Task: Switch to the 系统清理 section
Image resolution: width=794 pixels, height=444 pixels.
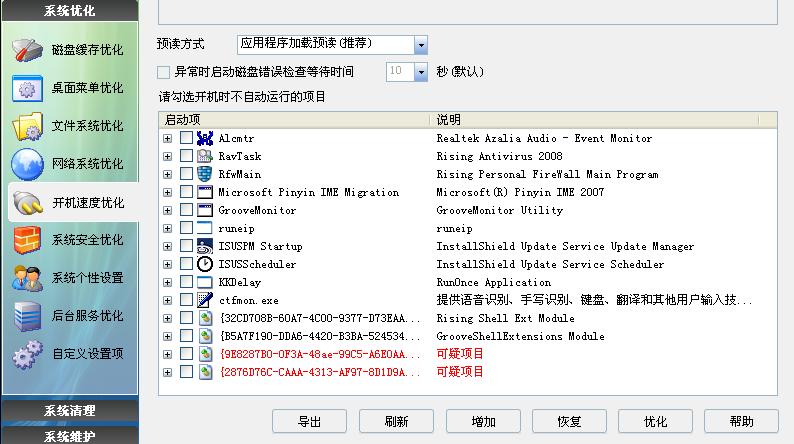Action: (69, 411)
